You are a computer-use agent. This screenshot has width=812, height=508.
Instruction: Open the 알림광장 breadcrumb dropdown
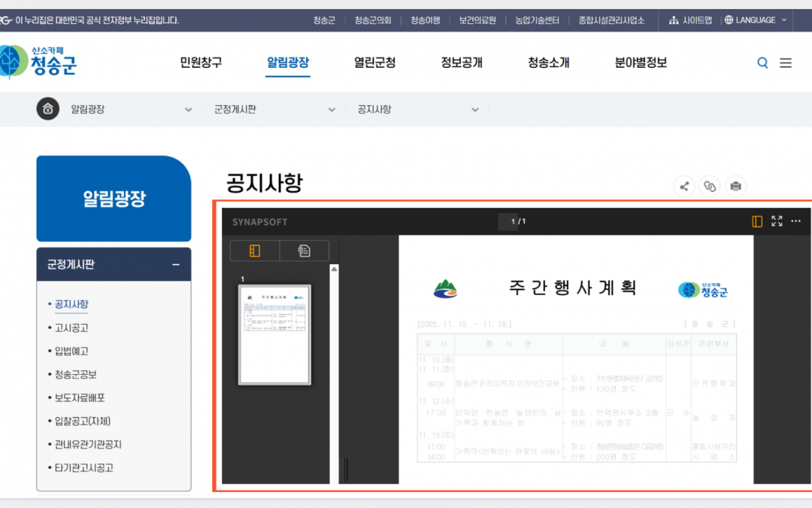pyautogui.click(x=188, y=109)
